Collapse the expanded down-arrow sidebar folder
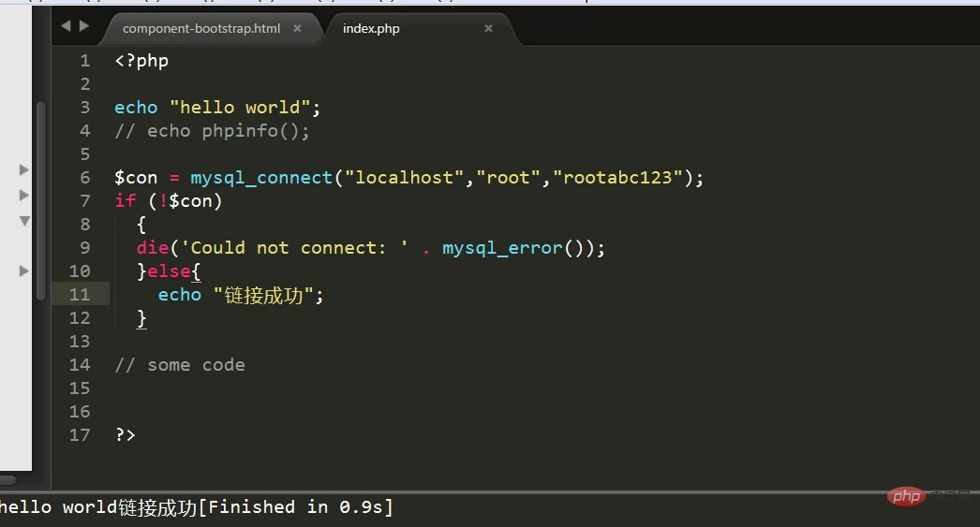The image size is (980, 527). click(24, 220)
